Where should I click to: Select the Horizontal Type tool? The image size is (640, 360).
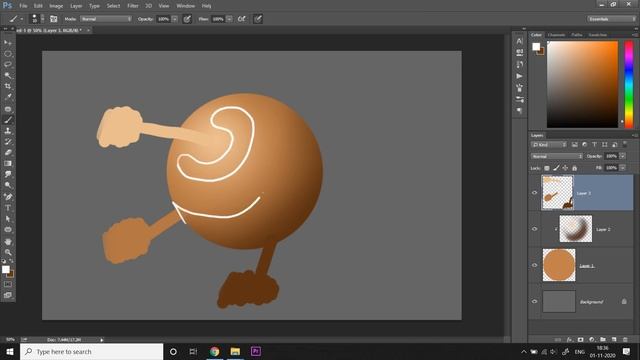pos(8,208)
